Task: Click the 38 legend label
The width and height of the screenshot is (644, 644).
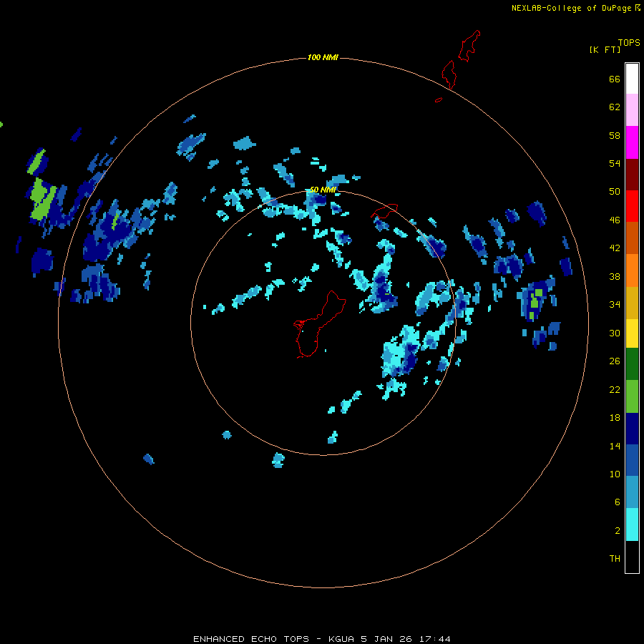Action: 615,276
